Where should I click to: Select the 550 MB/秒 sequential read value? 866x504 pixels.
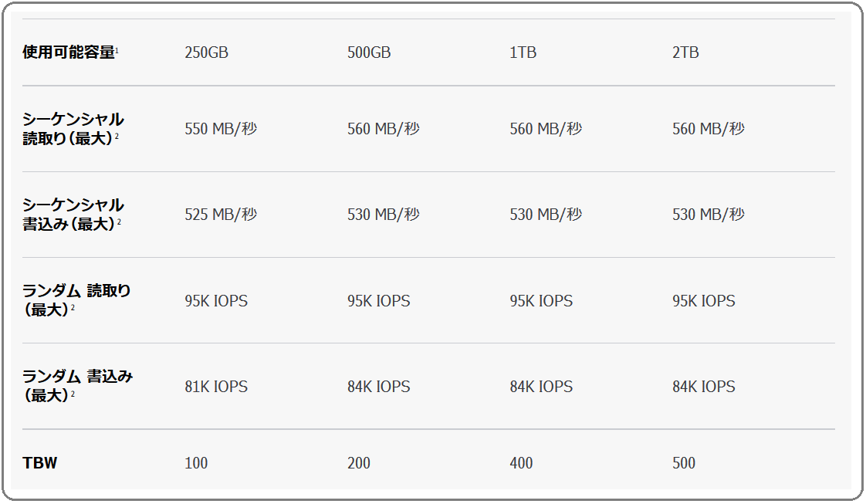click(x=221, y=129)
